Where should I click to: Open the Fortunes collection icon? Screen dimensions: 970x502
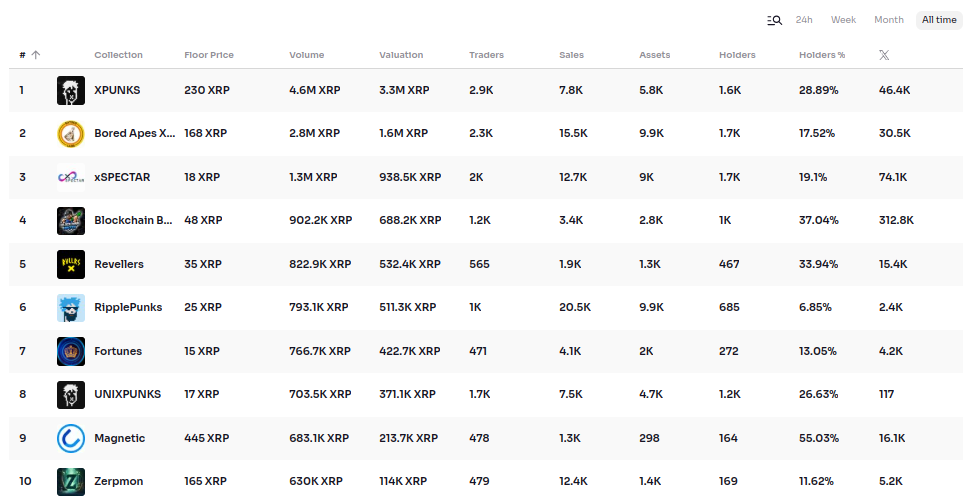71,351
